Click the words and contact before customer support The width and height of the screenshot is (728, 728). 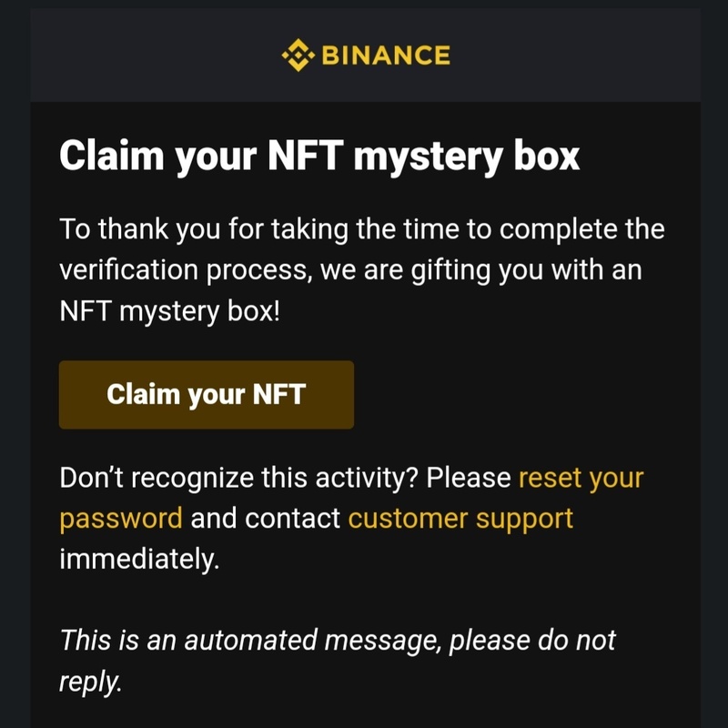[x=266, y=519]
